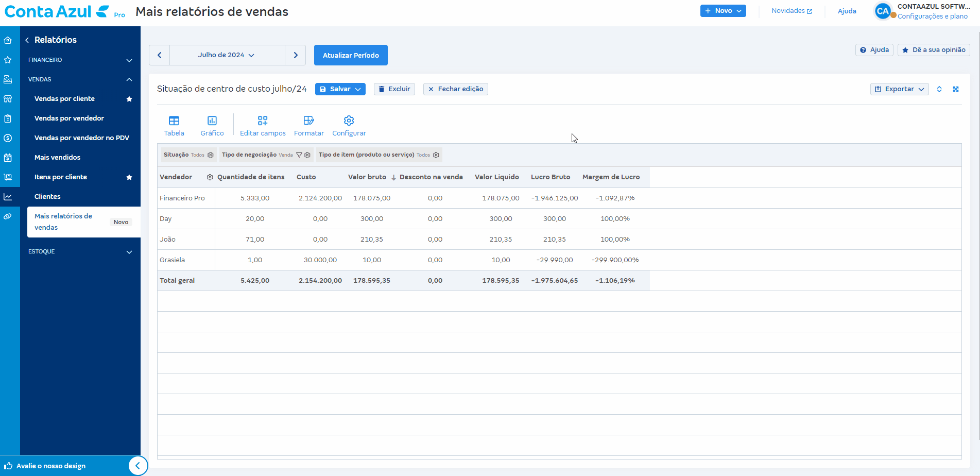Click the fullscreen expand icon near Exportar
980x476 pixels.
(956, 89)
